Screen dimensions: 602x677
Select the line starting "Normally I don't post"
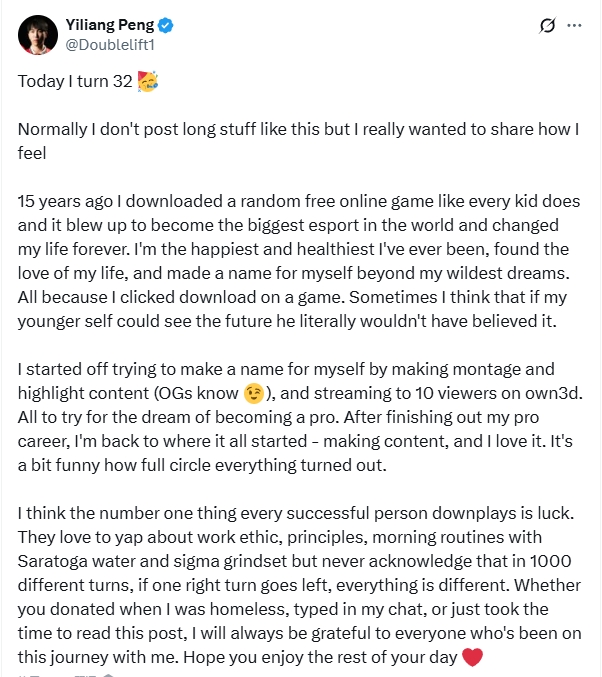298,130
